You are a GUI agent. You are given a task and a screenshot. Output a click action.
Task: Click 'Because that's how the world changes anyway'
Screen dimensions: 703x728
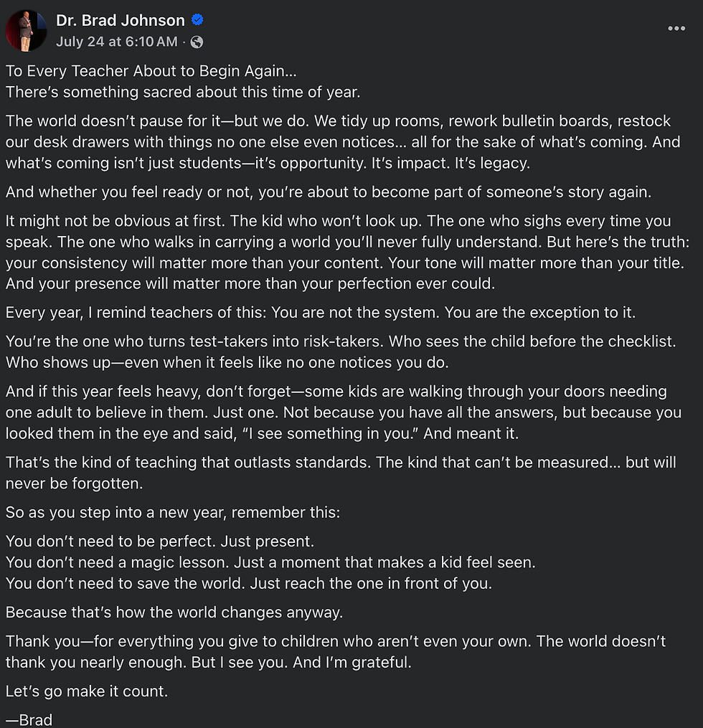tap(174, 613)
